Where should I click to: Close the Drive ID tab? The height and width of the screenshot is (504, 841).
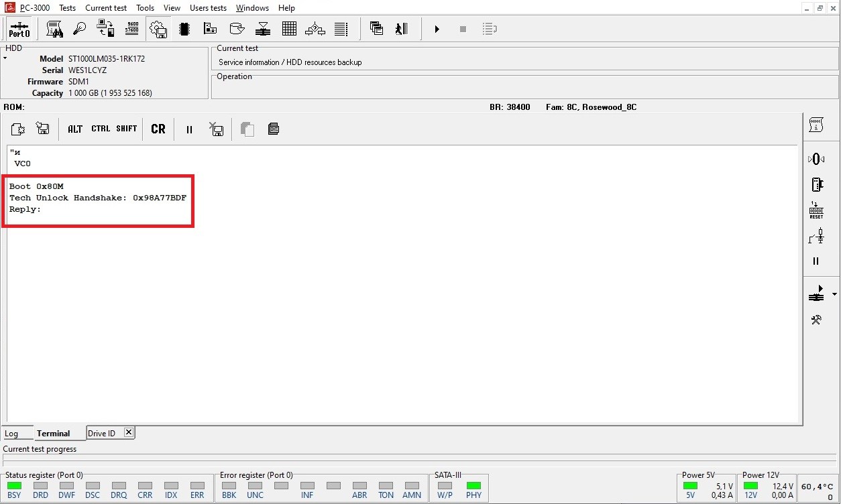(129, 432)
